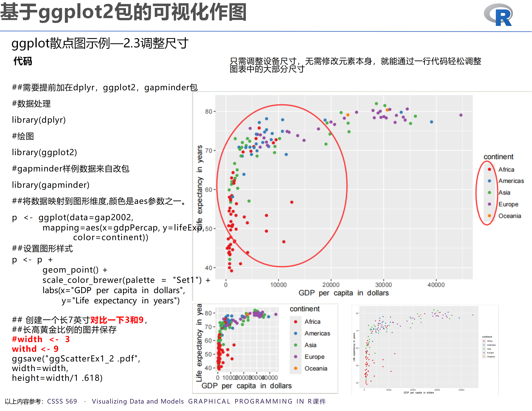This screenshot has width=532, height=411.
Task: Click the 80 tick label on the large plot y-axis
Action: (x=209, y=112)
